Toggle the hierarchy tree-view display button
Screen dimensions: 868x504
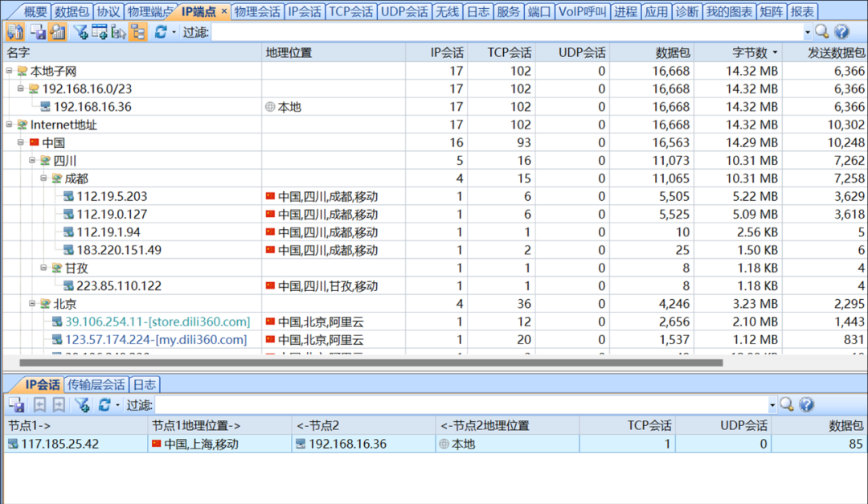pos(139,31)
